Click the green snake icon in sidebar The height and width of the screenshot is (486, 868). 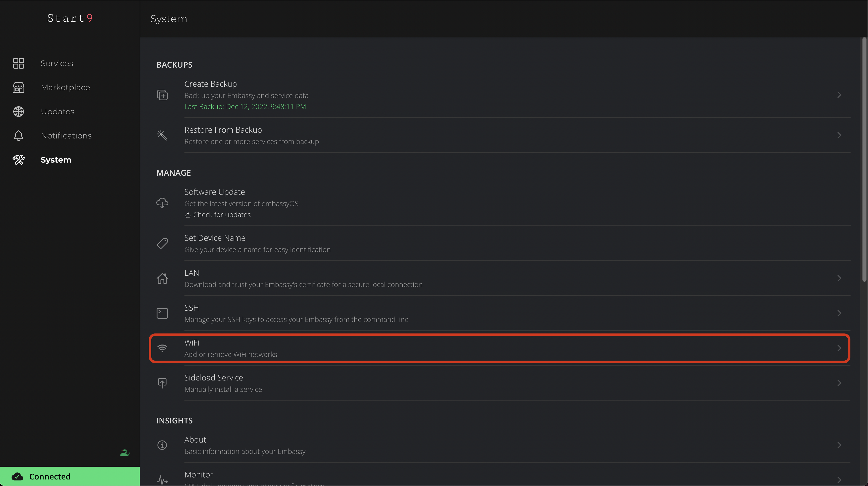[x=125, y=453]
